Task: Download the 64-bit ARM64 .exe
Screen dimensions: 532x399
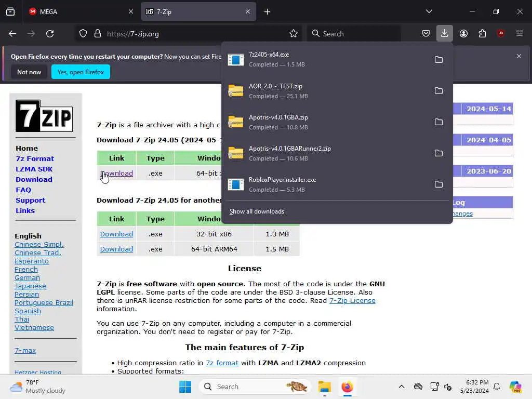Action: 116,249
